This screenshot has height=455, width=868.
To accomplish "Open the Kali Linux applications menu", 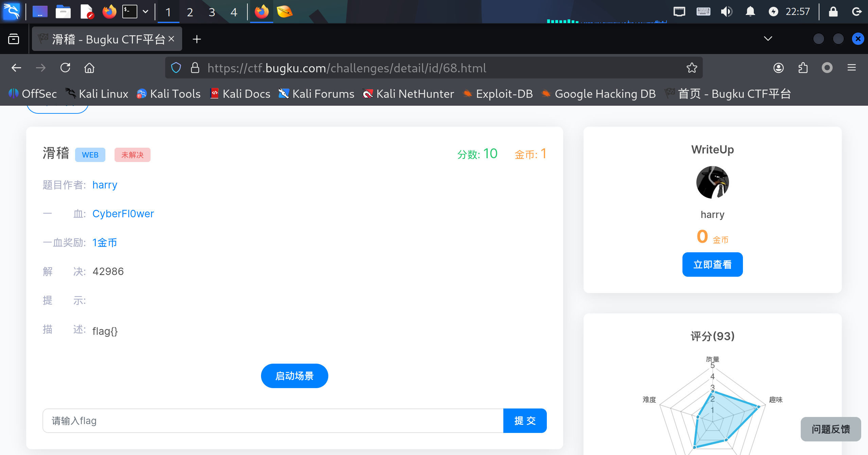I will [12, 12].
